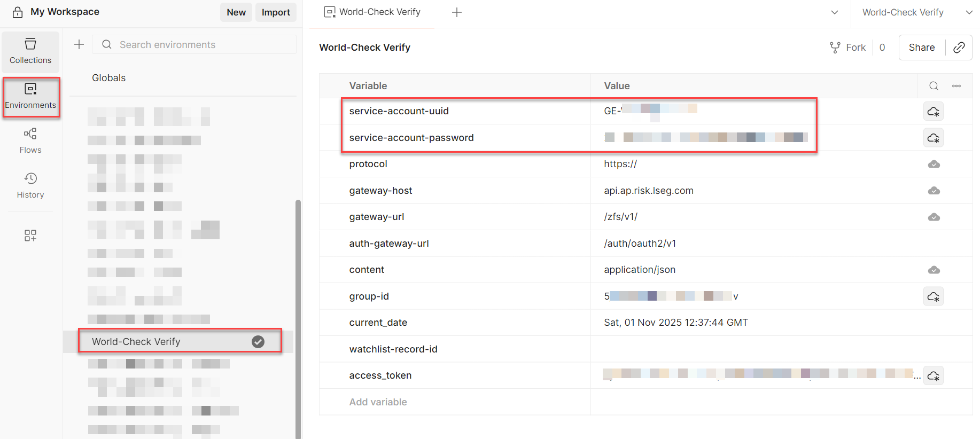Open the environment selector dropdown top right
Image resolution: width=980 pixels, height=439 pixels.
pos(971,12)
